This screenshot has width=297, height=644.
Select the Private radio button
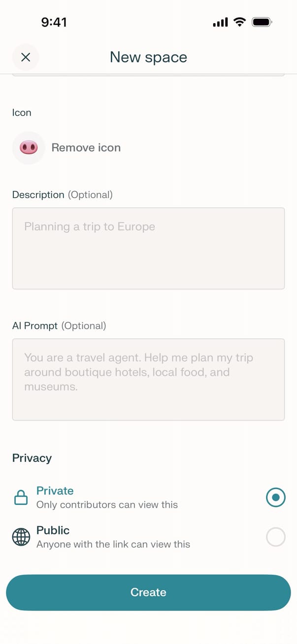pos(275,498)
